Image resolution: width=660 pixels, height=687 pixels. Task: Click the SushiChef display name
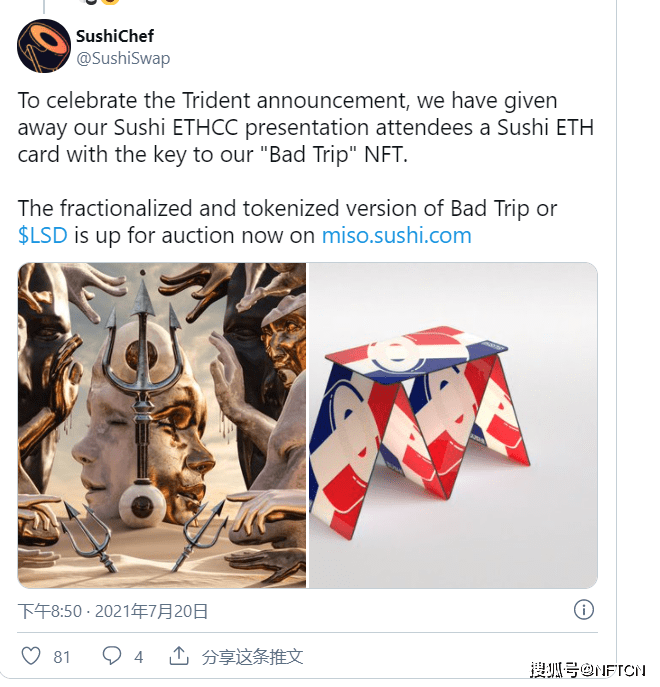[x=115, y=36]
